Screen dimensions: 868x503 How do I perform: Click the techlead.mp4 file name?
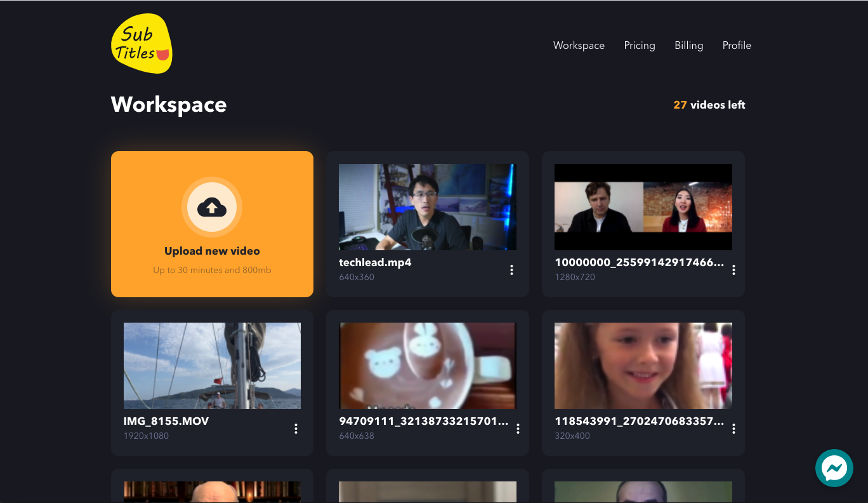[x=375, y=262]
